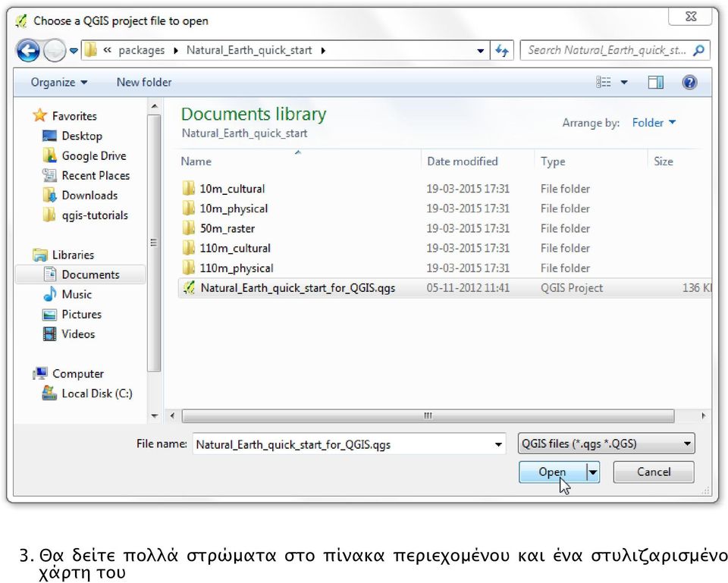The height and width of the screenshot is (583, 728).
Task: Click the Documents library icon
Action: click(49, 274)
